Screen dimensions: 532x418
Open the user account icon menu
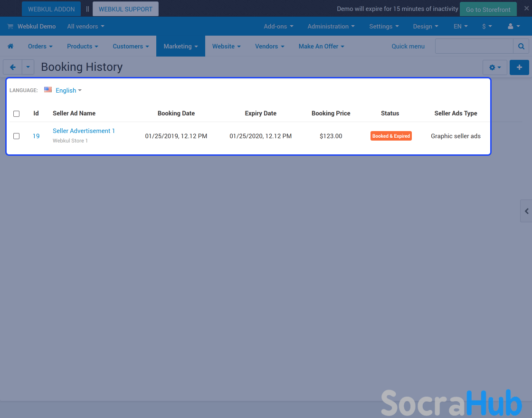point(513,27)
